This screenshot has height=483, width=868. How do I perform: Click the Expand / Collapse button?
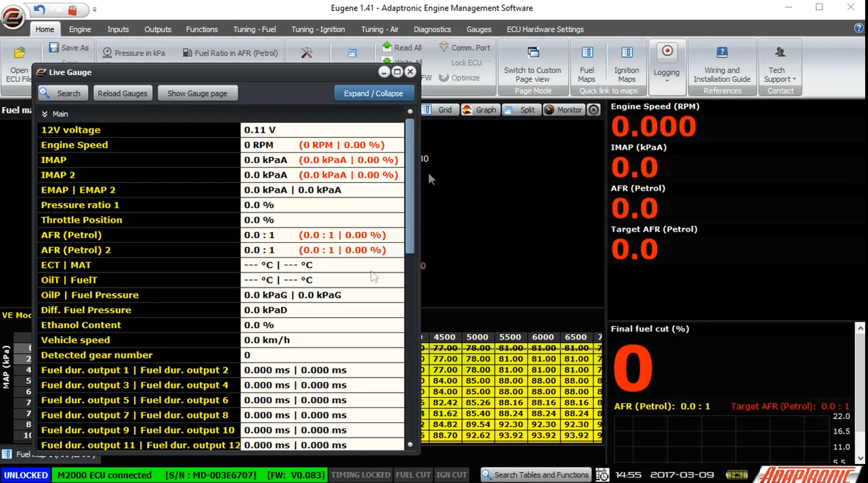[x=373, y=93]
